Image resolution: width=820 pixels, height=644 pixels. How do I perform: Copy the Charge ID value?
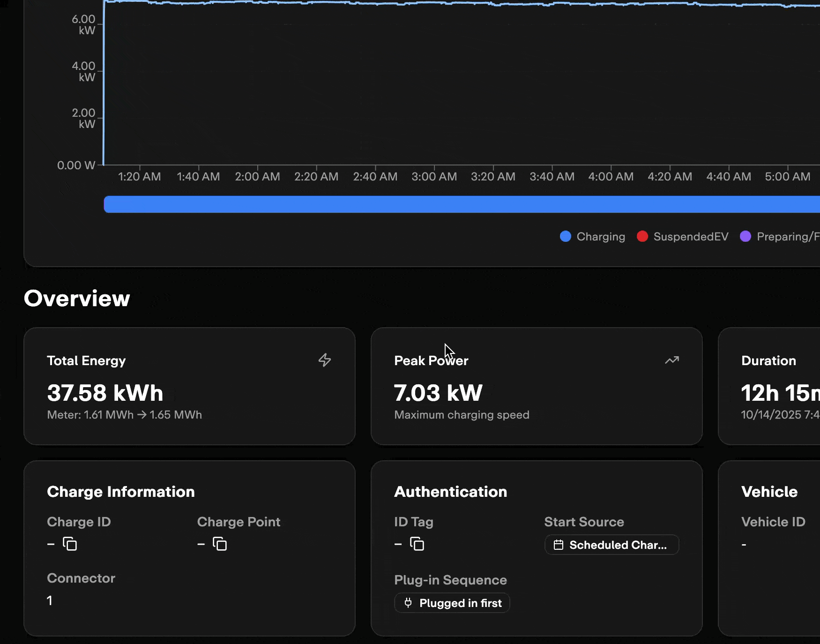[70, 544]
